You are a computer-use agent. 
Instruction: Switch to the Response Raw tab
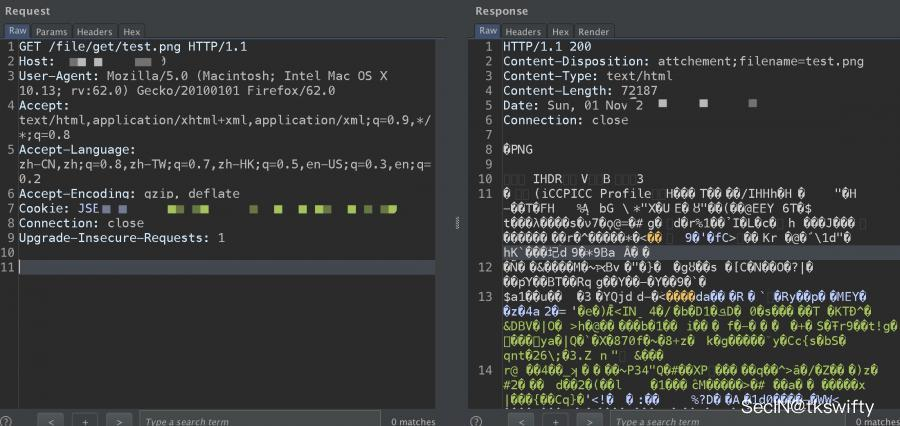[x=488, y=31]
